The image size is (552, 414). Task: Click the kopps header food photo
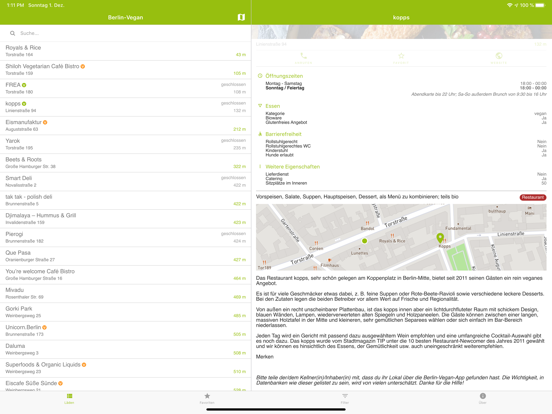point(401,32)
